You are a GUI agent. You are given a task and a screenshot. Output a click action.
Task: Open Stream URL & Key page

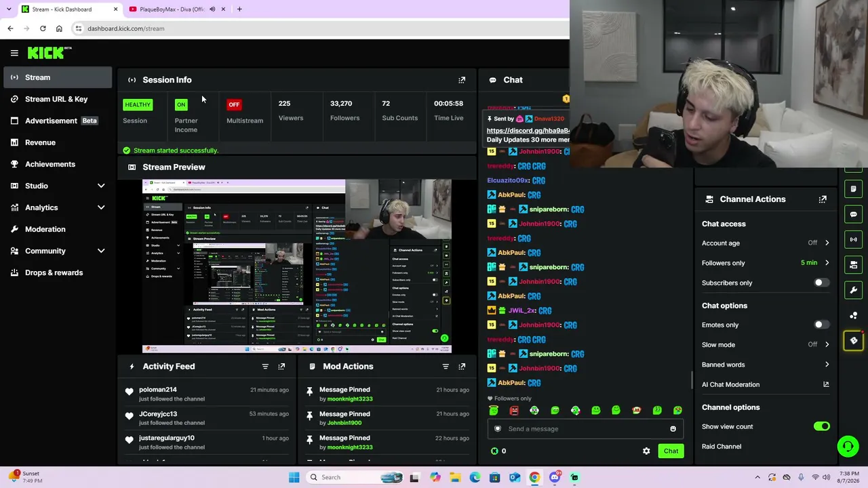pos(57,99)
